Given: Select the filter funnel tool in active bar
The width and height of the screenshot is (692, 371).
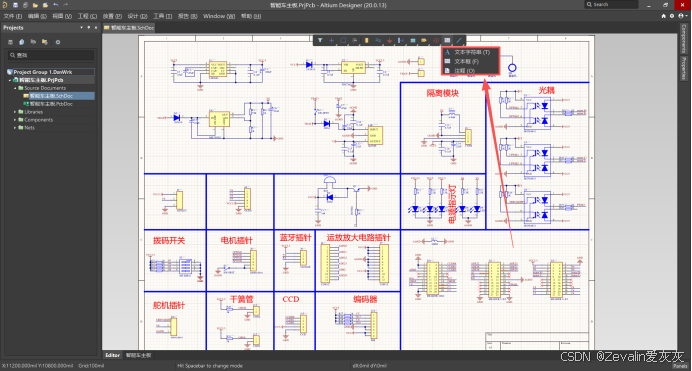Looking at the screenshot, I should [320, 40].
